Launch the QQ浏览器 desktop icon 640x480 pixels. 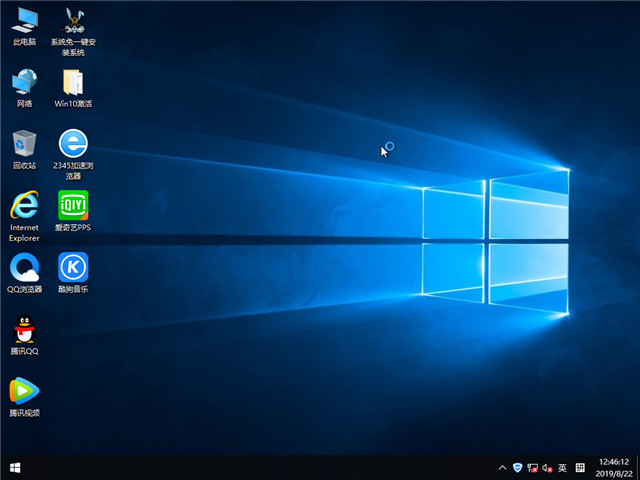coord(24,267)
